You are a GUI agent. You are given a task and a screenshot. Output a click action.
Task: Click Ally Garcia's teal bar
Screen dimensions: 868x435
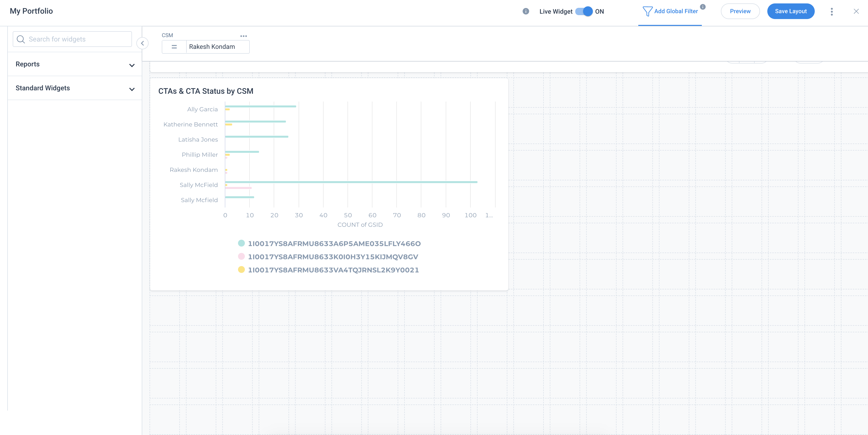point(260,106)
